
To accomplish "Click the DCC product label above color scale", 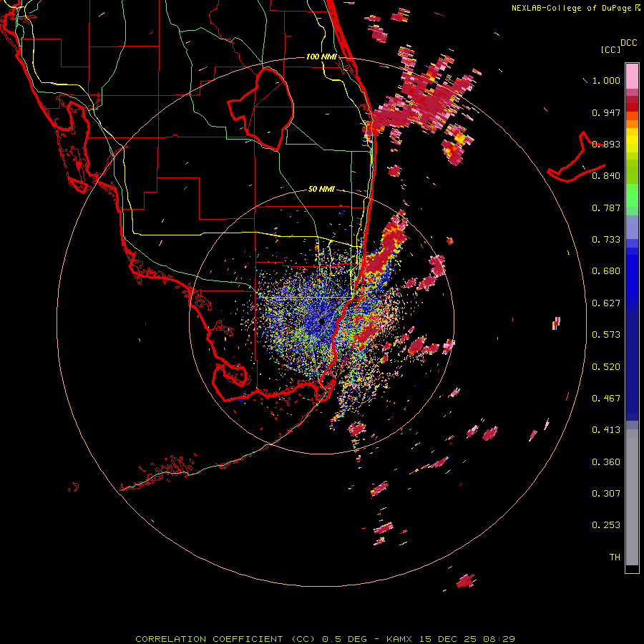I will coord(628,43).
